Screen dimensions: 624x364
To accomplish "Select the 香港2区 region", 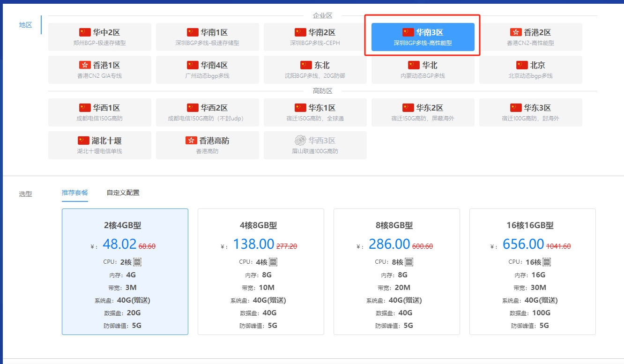I will [531, 37].
